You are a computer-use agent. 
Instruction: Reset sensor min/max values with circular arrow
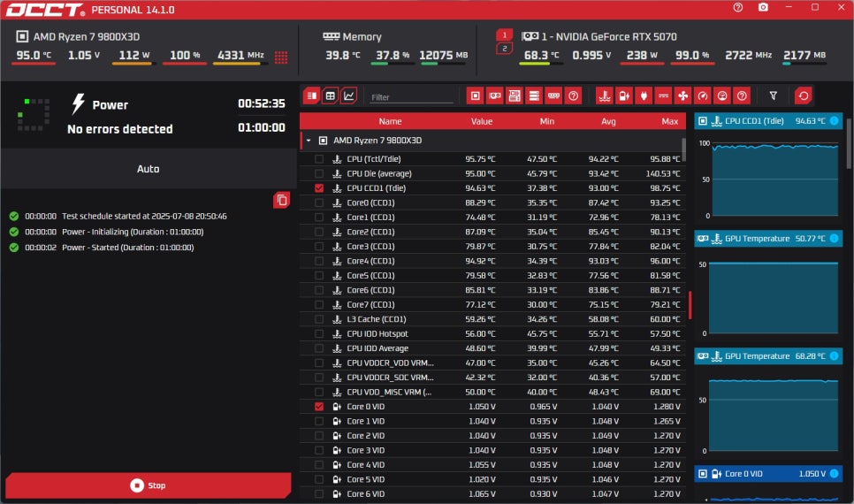pyautogui.click(x=804, y=95)
